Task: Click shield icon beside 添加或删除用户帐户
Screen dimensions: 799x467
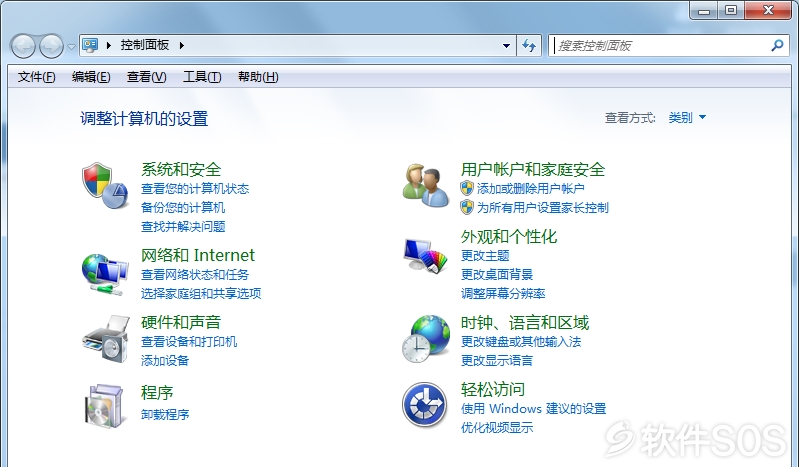Action: [x=467, y=188]
